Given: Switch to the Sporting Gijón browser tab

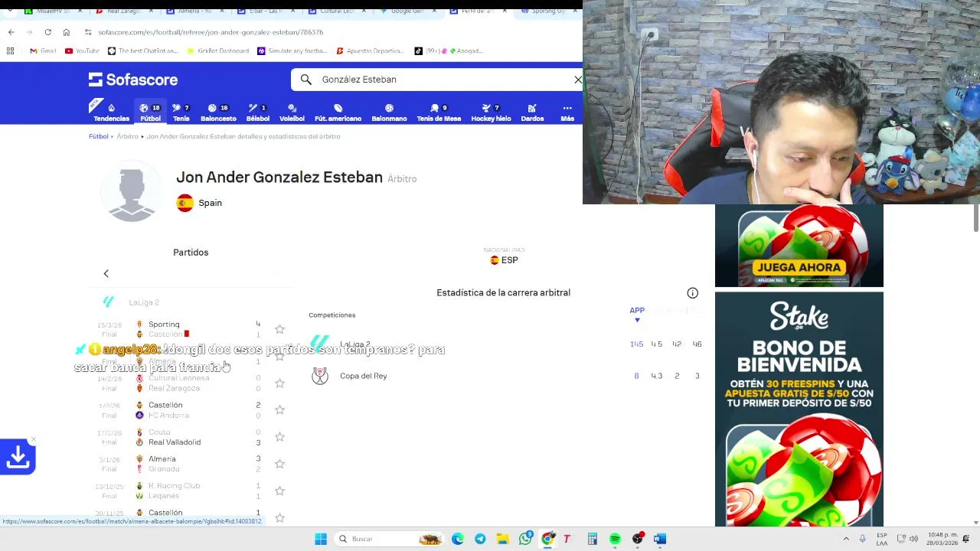Looking at the screenshot, I should (547, 11).
